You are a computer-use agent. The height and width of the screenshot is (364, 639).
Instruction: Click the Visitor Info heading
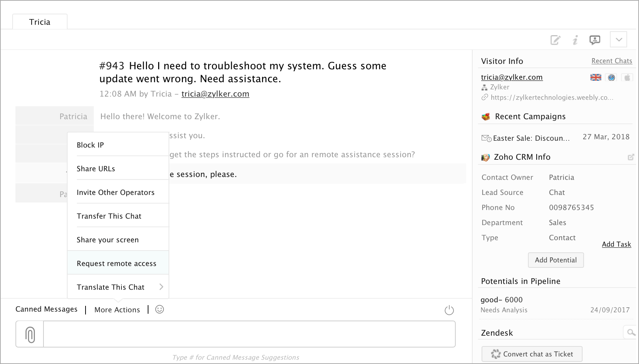(502, 61)
